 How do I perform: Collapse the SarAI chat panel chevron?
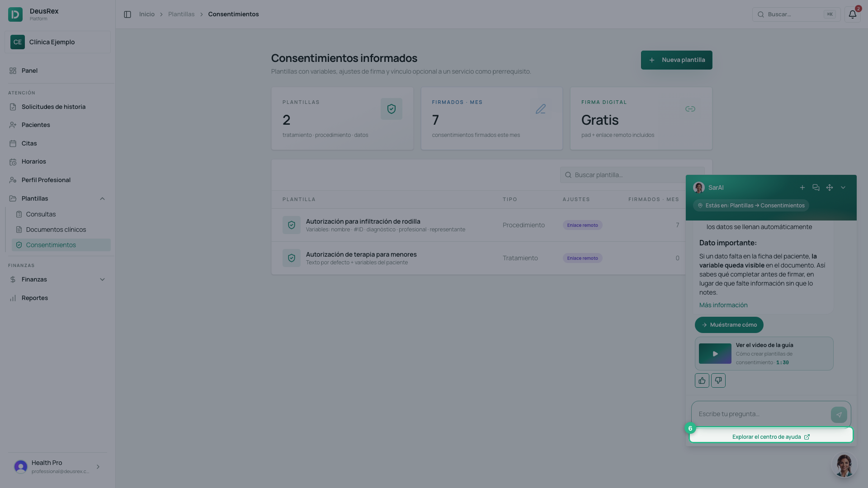tap(843, 188)
